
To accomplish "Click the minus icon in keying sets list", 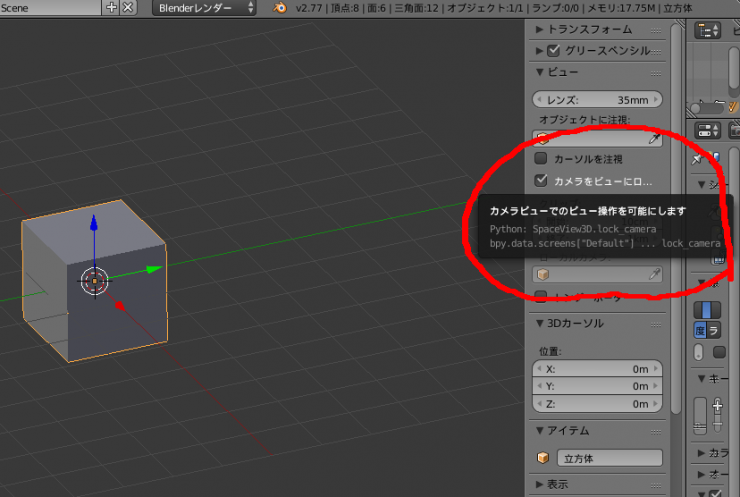I will coord(718,423).
